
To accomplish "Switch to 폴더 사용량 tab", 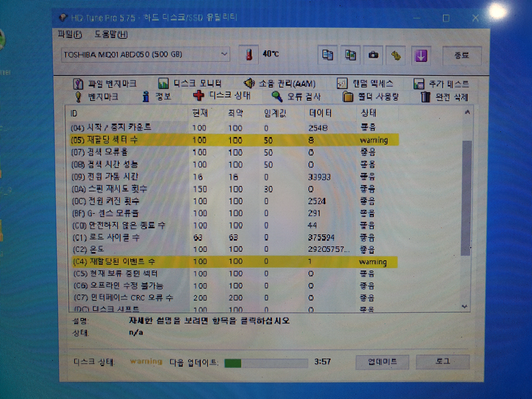I will coord(371,97).
